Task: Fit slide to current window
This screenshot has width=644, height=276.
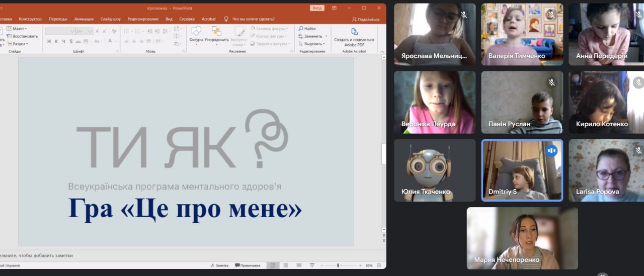Action: coord(379,265)
